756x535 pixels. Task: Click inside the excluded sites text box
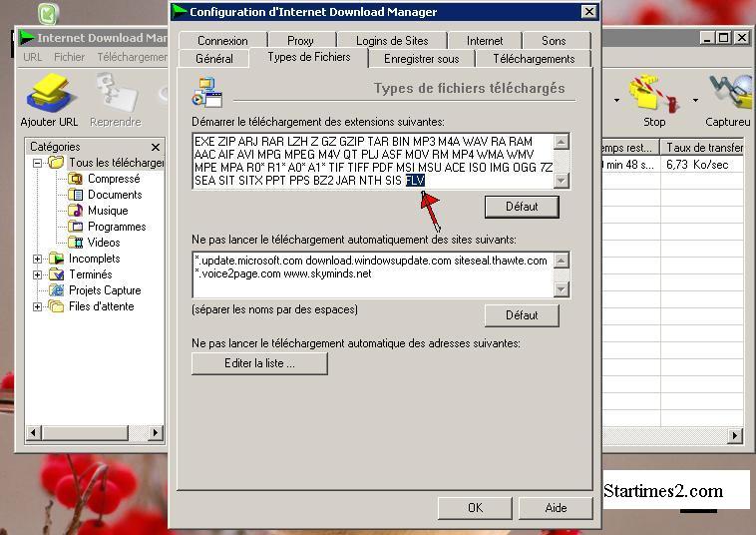click(372, 273)
